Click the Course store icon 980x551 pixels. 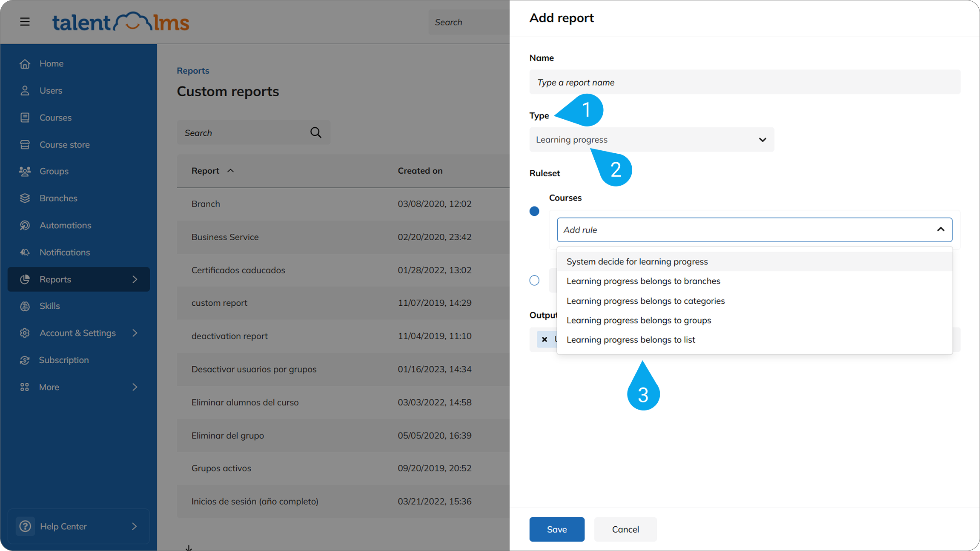[25, 144]
